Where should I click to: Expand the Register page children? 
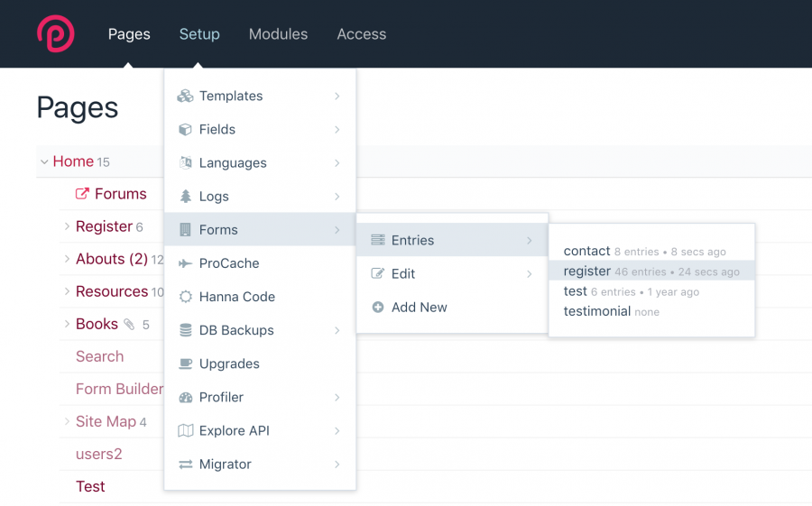67,226
